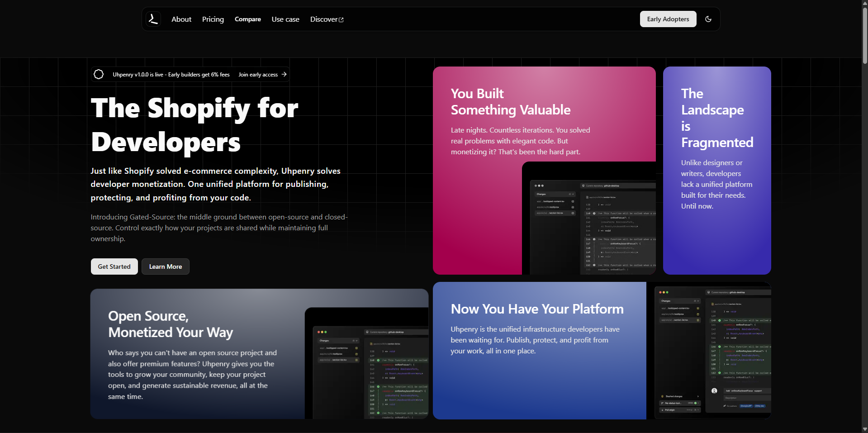Image resolution: width=868 pixels, height=433 pixels.
Task: Click the stash box icon next to Stashed changes
Action: [x=662, y=396]
